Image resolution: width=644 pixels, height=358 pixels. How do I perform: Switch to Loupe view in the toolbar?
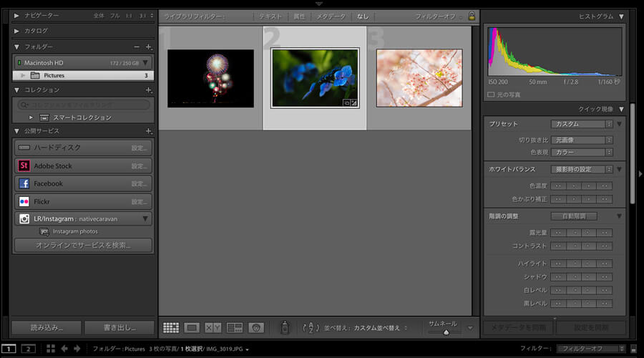click(192, 327)
